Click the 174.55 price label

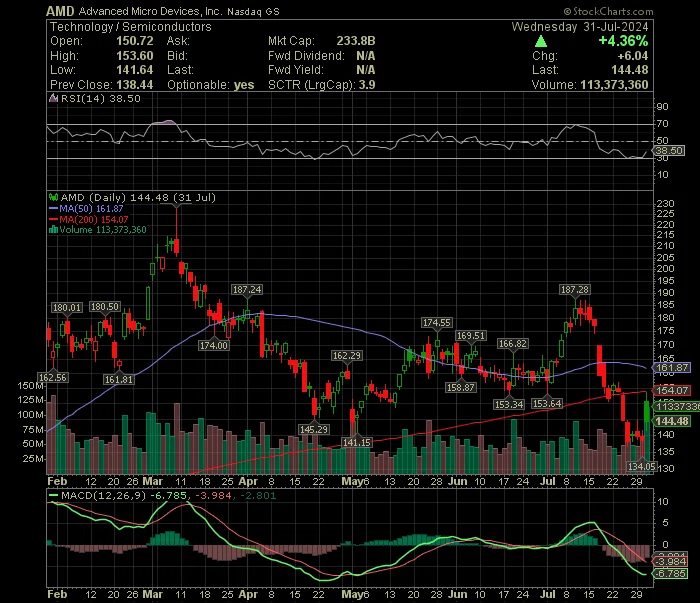click(437, 322)
